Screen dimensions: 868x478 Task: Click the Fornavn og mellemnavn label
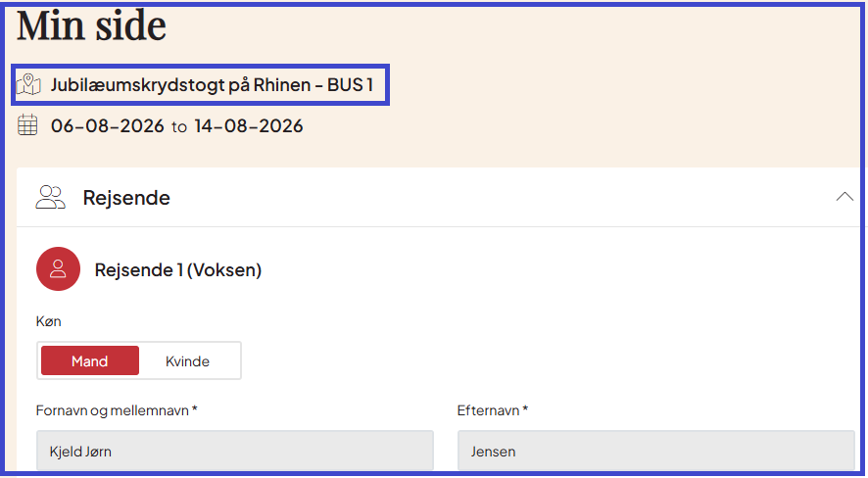coord(113,410)
